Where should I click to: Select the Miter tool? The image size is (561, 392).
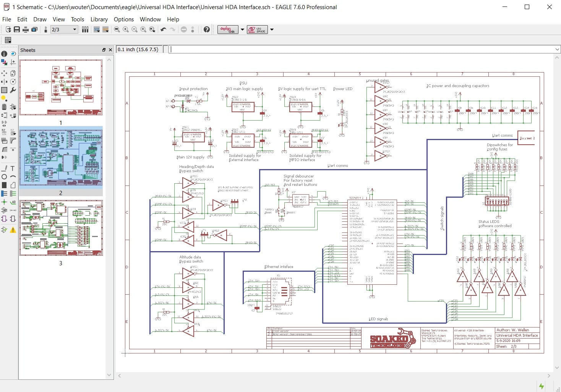point(13,141)
